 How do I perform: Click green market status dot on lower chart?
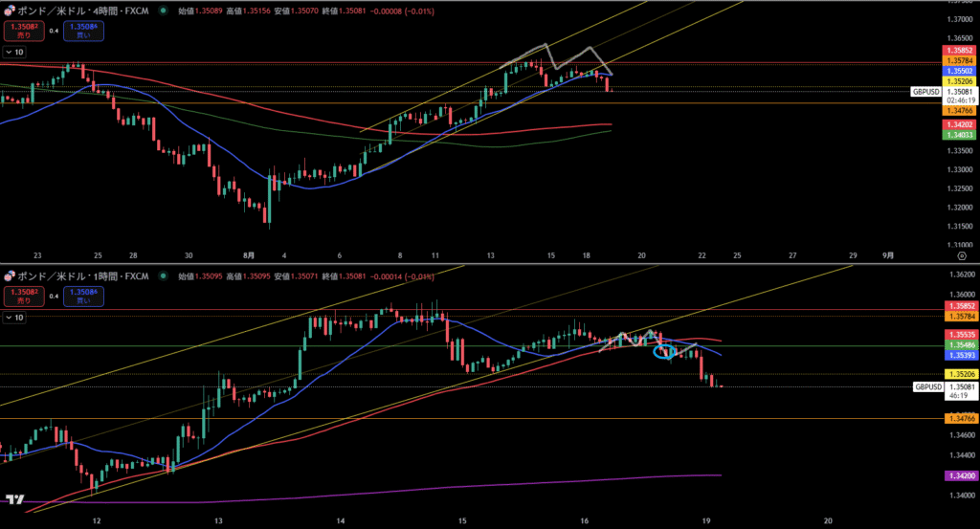(164, 276)
